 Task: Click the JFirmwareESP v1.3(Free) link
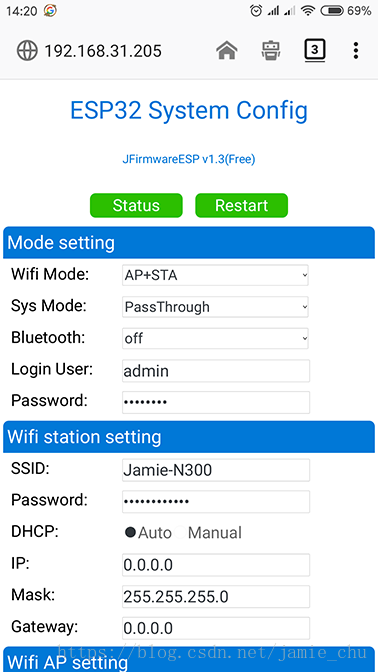coord(189,159)
